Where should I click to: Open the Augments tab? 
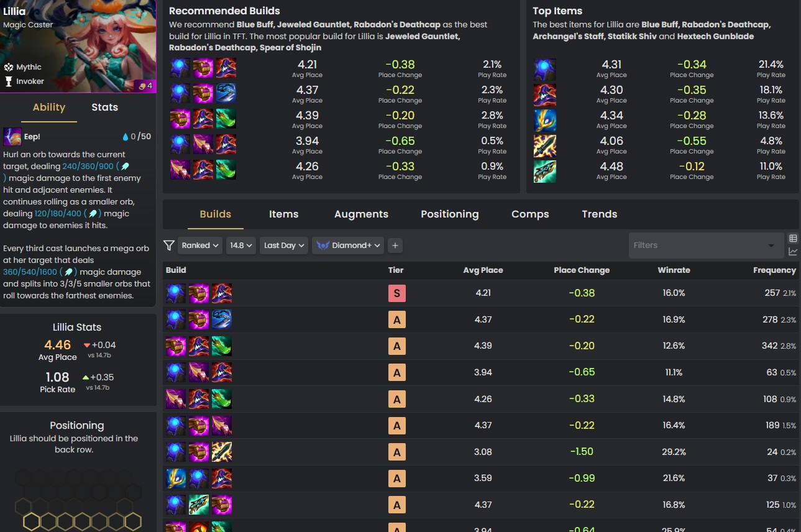361,214
